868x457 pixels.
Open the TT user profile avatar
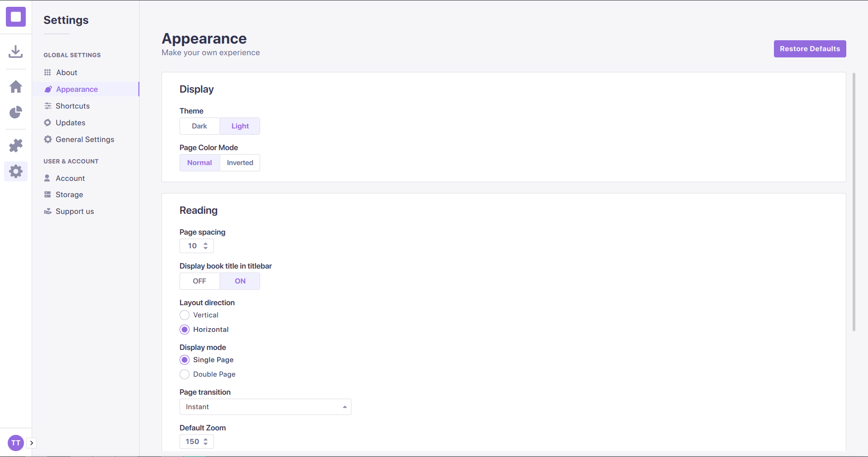point(16,443)
